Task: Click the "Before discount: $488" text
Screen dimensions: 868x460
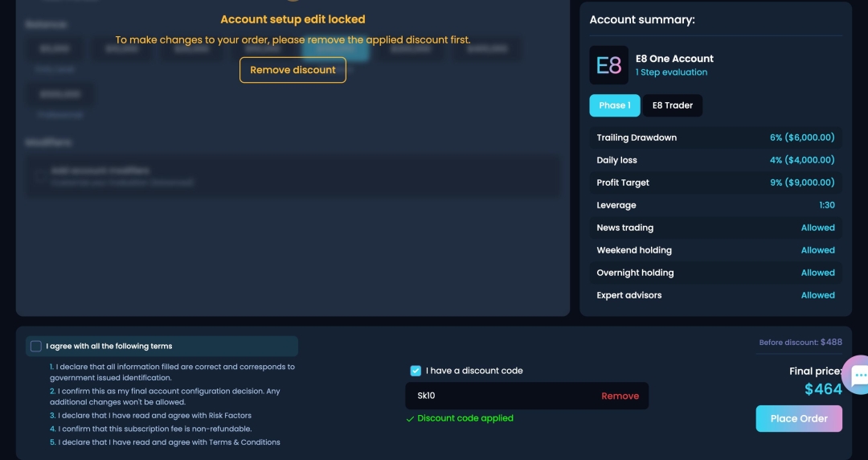Action: click(800, 343)
